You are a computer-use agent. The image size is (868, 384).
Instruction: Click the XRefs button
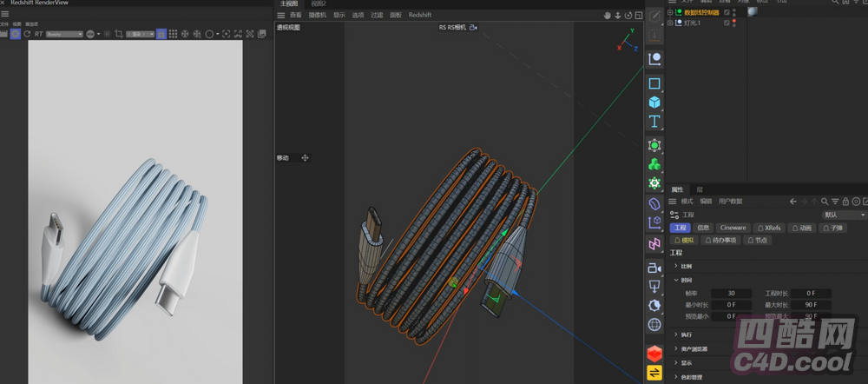pos(769,228)
